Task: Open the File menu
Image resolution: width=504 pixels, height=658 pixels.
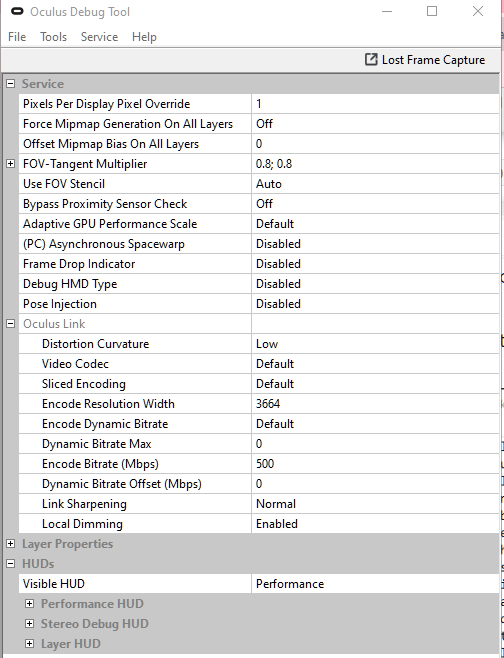Action: pyautogui.click(x=17, y=37)
